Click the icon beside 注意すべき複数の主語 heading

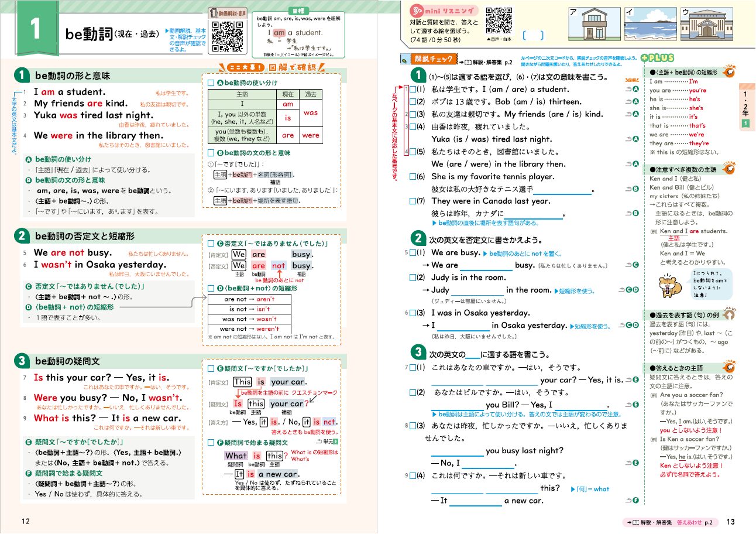click(x=729, y=169)
